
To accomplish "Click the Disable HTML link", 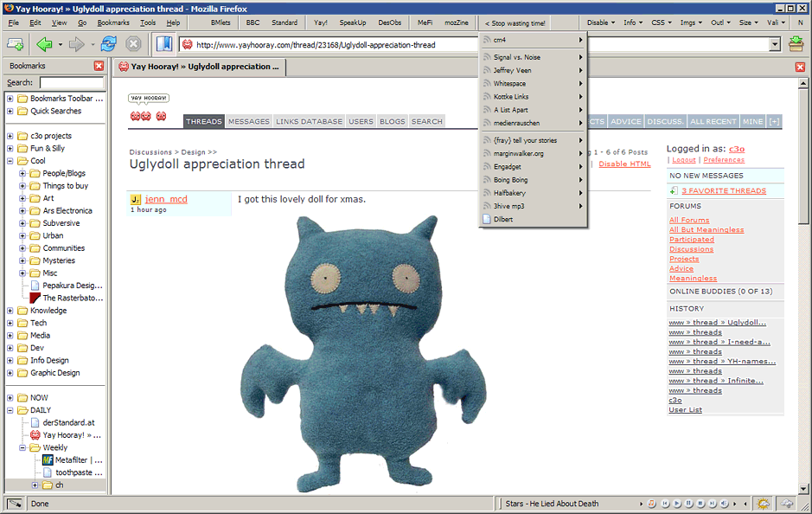I will coord(624,164).
